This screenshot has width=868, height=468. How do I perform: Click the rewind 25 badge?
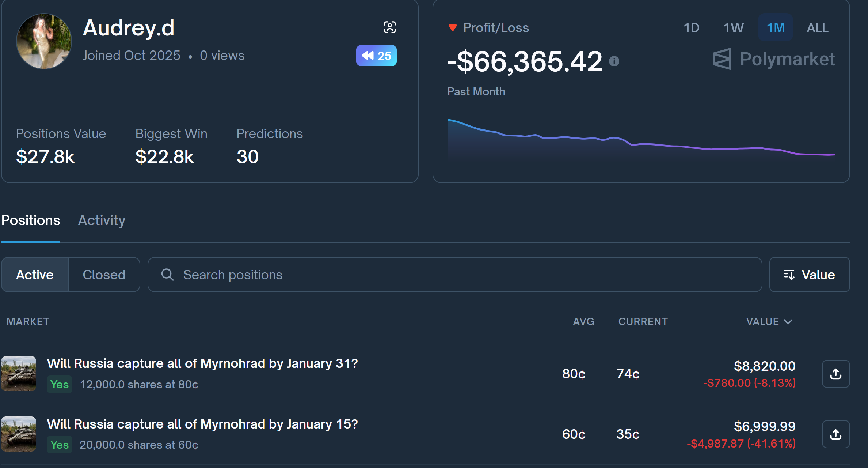coord(376,56)
